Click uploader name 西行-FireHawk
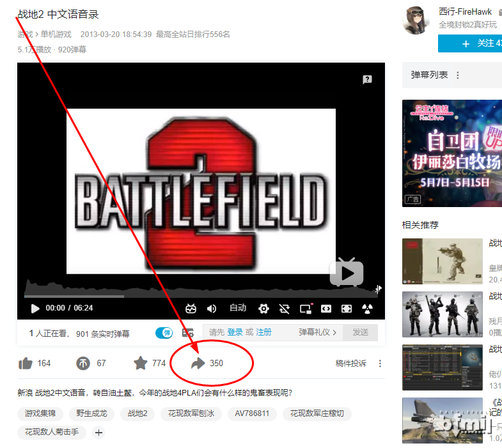Viewport: 502px width, 448px height. (465, 12)
